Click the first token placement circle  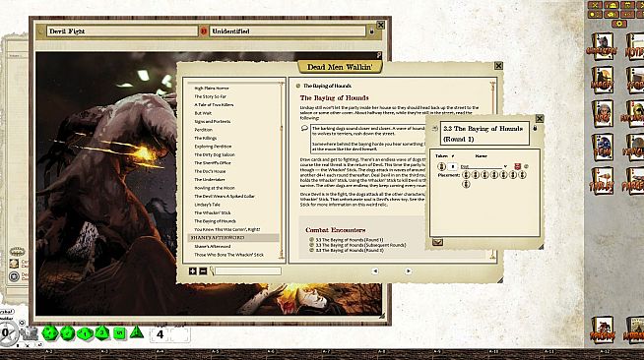466,175
